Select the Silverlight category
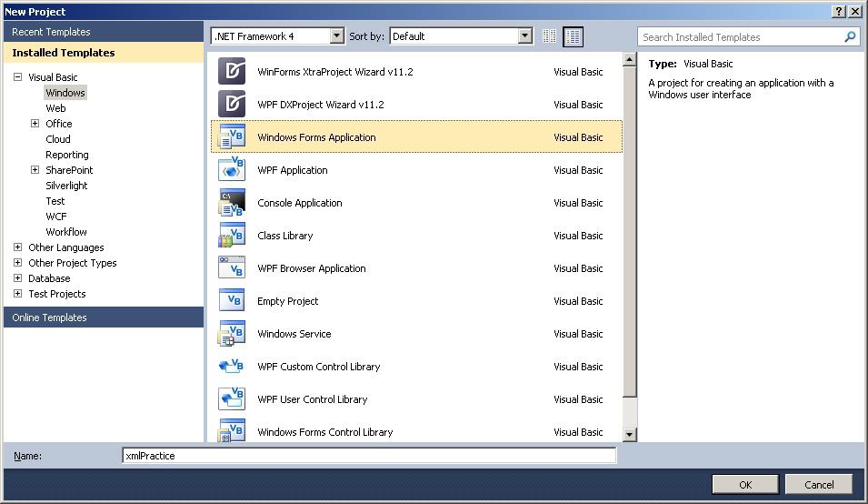This screenshot has width=868, height=504. pyautogui.click(x=66, y=186)
